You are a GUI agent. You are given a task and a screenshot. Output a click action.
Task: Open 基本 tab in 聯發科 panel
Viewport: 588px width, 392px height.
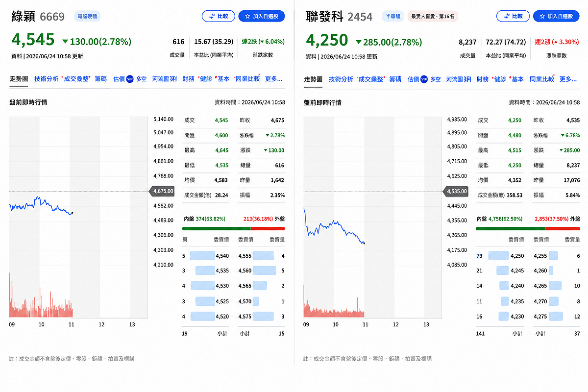click(x=517, y=79)
